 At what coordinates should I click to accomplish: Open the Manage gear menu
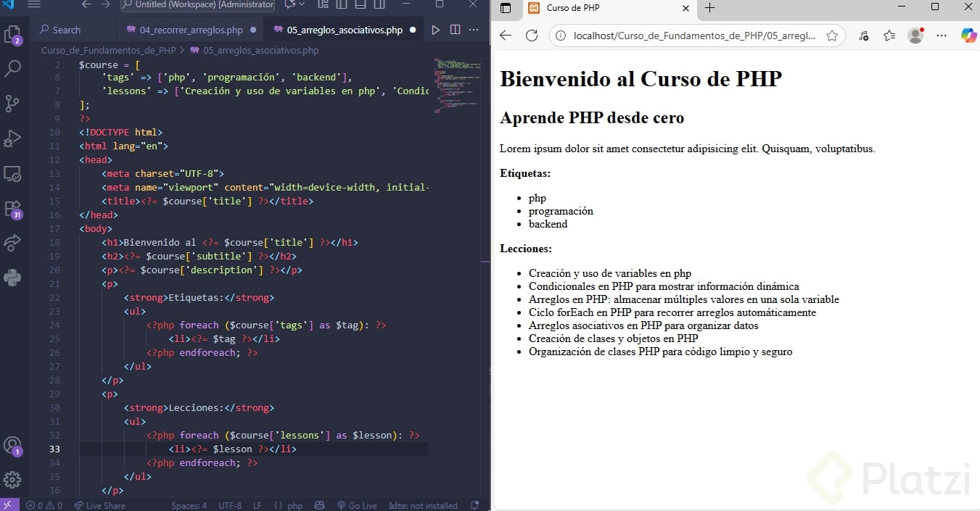[x=12, y=480]
